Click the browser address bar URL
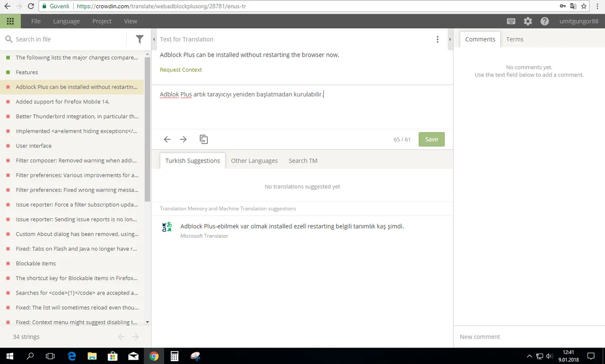 tap(161, 6)
